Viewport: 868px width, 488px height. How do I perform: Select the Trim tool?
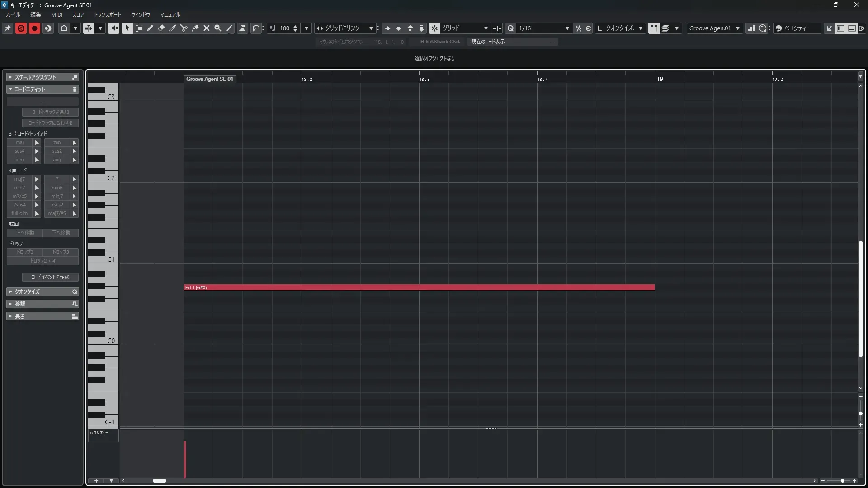click(x=172, y=28)
